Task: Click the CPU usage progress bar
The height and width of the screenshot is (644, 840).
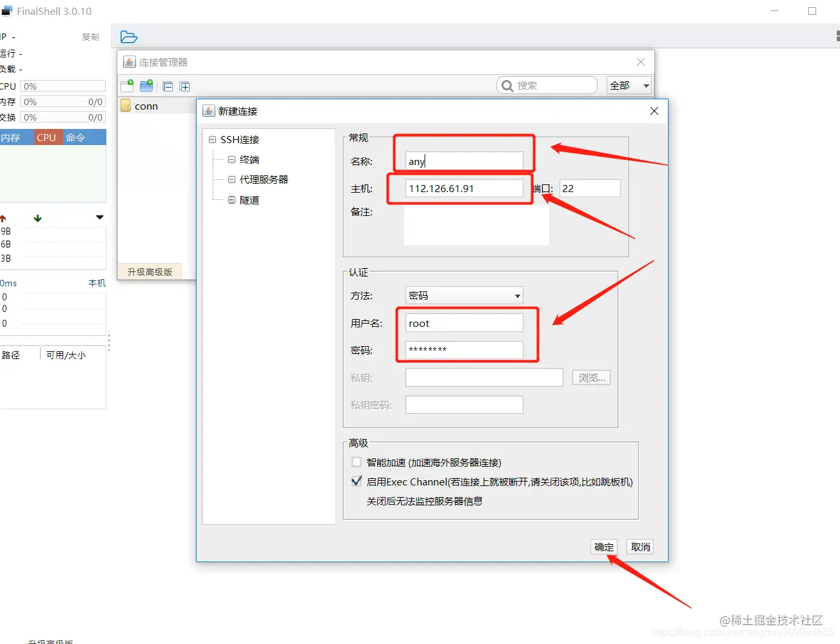Action: 63,86
